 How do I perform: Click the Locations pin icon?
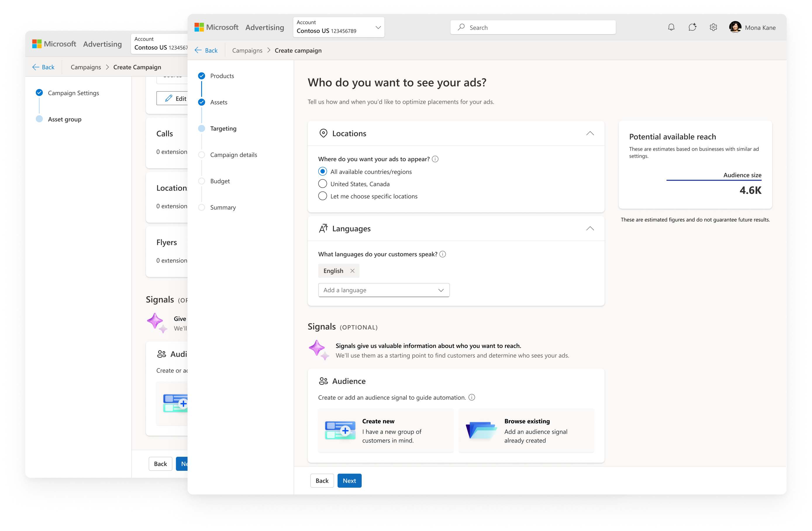tap(323, 133)
